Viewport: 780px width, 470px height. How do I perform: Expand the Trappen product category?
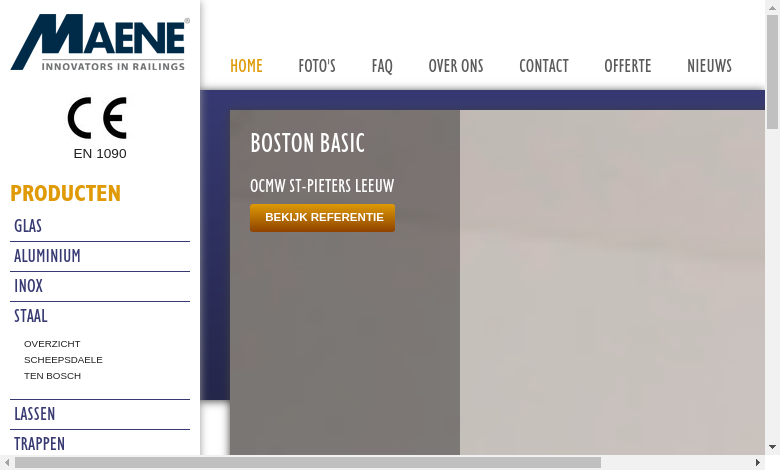tap(39, 444)
